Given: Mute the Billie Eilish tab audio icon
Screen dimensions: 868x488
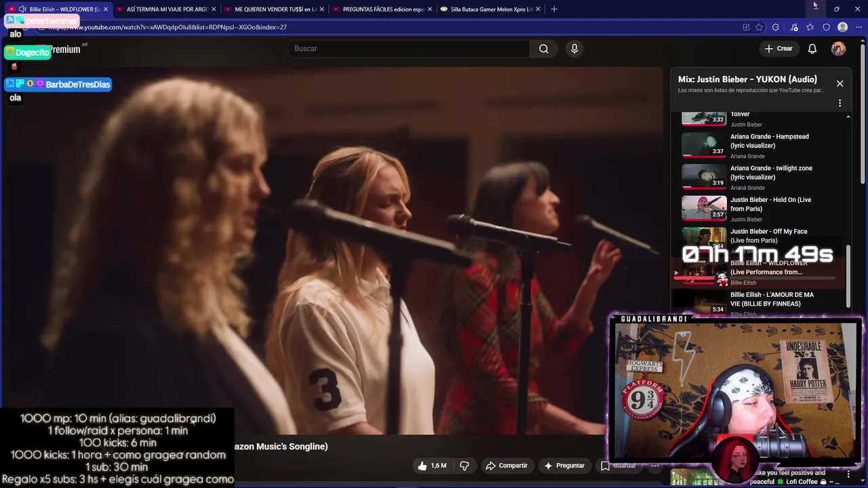Looking at the screenshot, I should pos(22,9).
